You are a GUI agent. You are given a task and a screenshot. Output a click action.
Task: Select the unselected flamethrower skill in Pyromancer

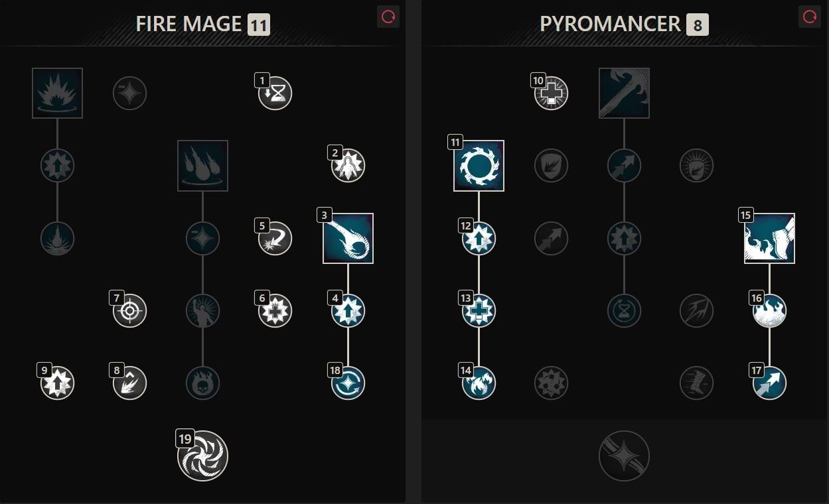coord(624,93)
